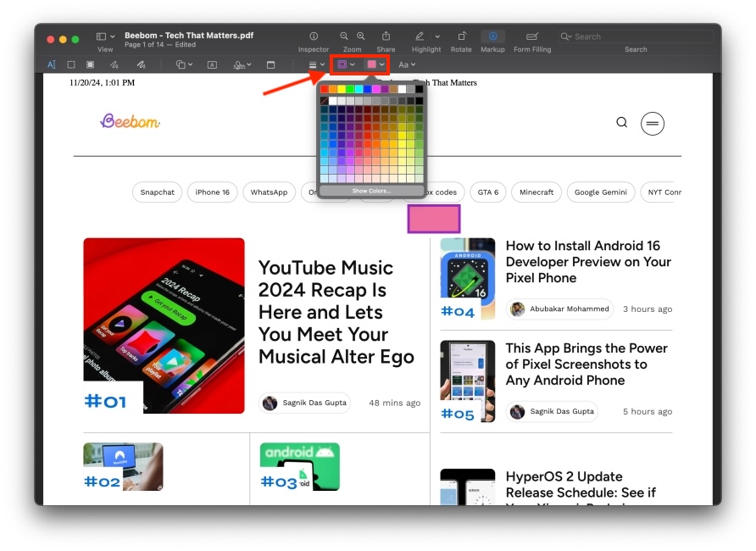The height and width of the screenshot is (551, 756).
Task: Select the rectangular selection tool
Action: pyautogui.click(x=71, y=64)
